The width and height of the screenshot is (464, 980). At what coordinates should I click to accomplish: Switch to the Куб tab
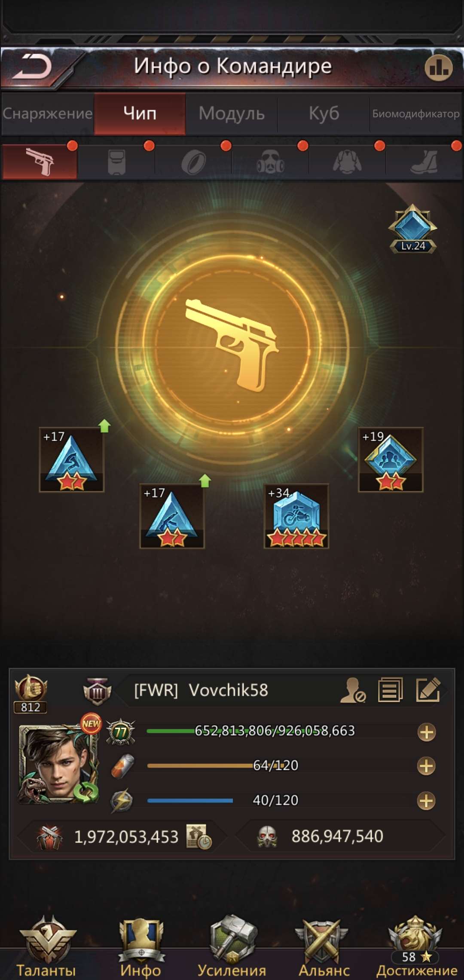click(324, 113)
